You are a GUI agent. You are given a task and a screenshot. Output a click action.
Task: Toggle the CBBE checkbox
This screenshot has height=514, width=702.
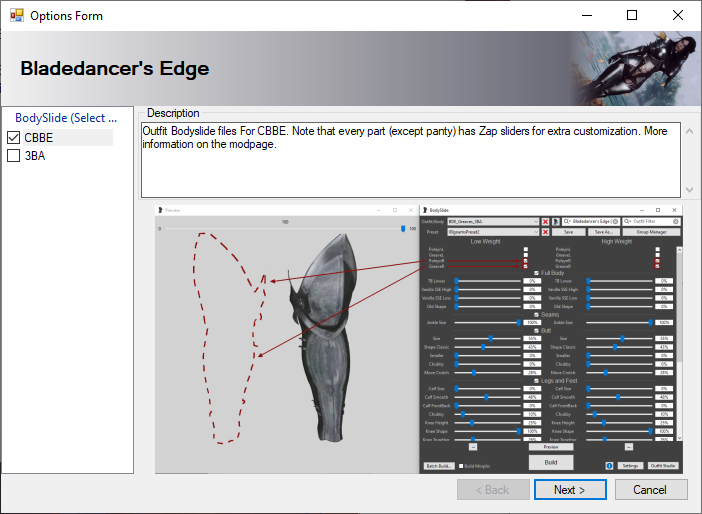[x=13, y=137]
